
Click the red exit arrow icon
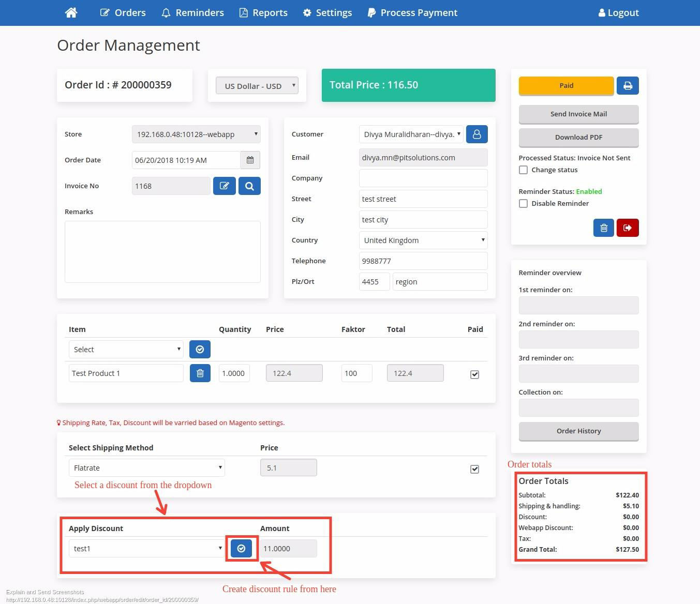(x=628, y=228)
